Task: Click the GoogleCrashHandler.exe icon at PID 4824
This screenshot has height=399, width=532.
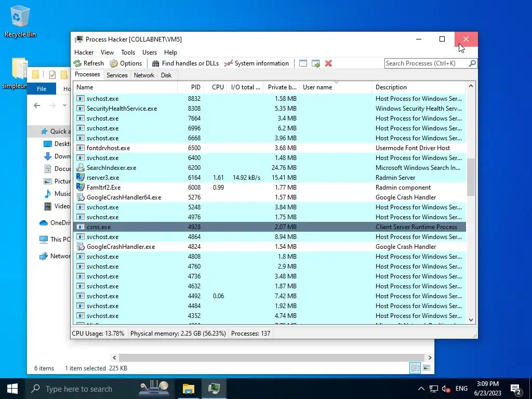Action: click(x=81, y=246)
